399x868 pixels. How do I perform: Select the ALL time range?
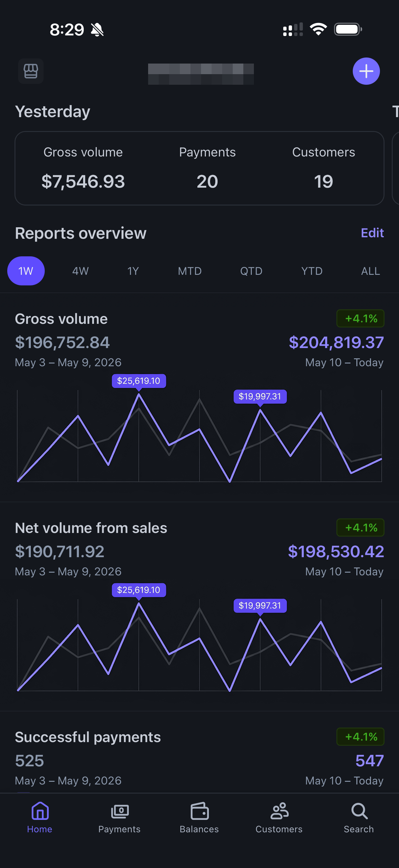pyautogui.click(x=370, y=271)
